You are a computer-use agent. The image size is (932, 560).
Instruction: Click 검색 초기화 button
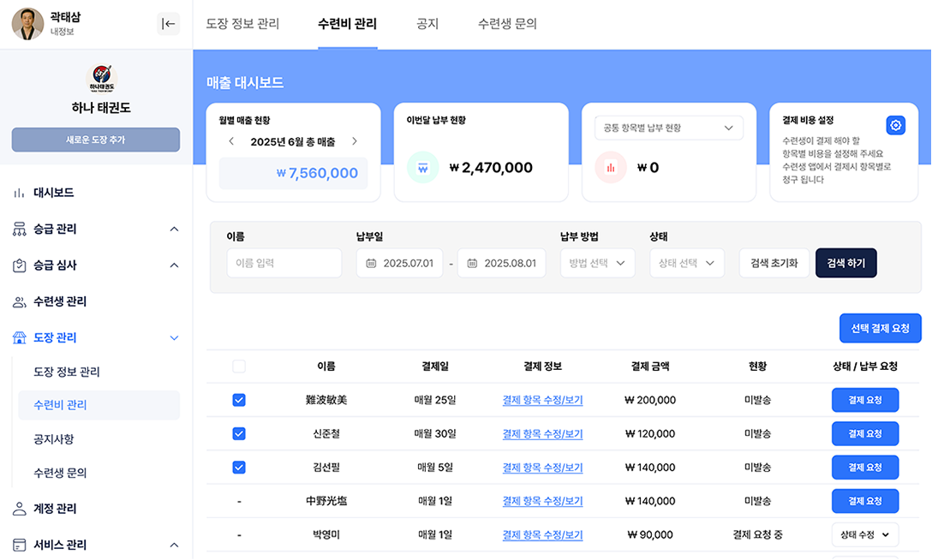pyautogui.click(x=774, y=263)
